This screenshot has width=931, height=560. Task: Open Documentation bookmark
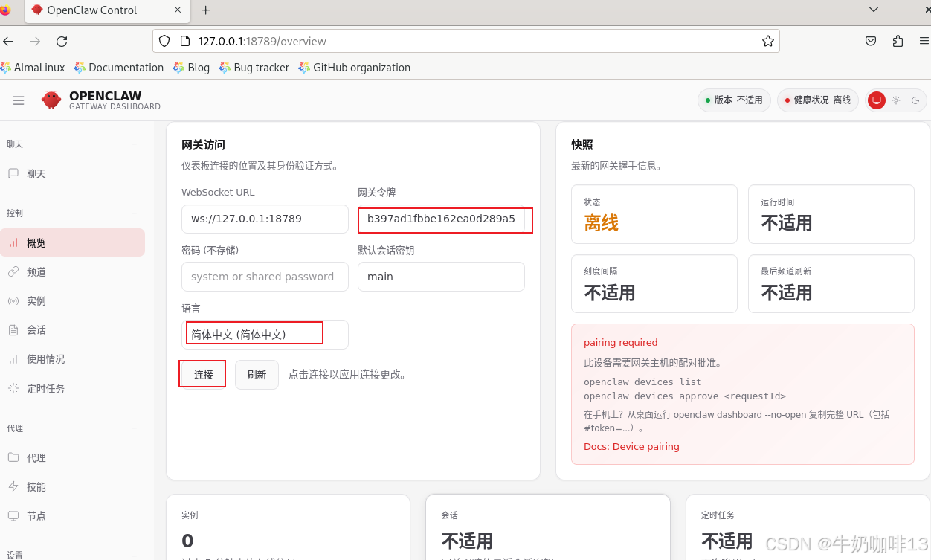point(119,67)
